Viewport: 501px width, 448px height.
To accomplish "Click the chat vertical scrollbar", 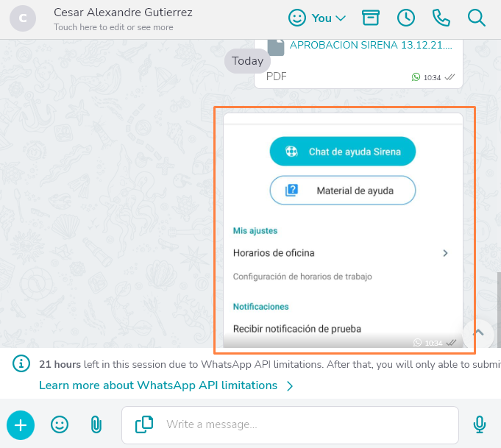I will (499, 309).
